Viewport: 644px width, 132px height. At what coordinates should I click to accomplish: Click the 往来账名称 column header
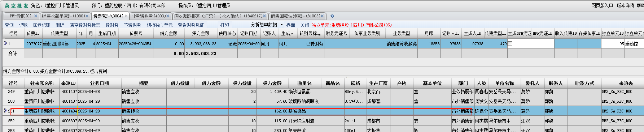42,83
